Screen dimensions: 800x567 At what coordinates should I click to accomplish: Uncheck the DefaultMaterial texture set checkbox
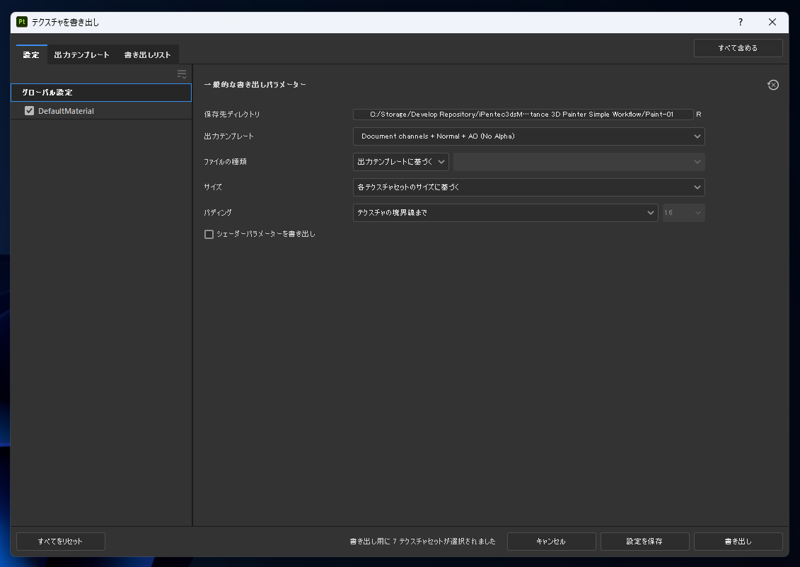(x=29, y=111)
